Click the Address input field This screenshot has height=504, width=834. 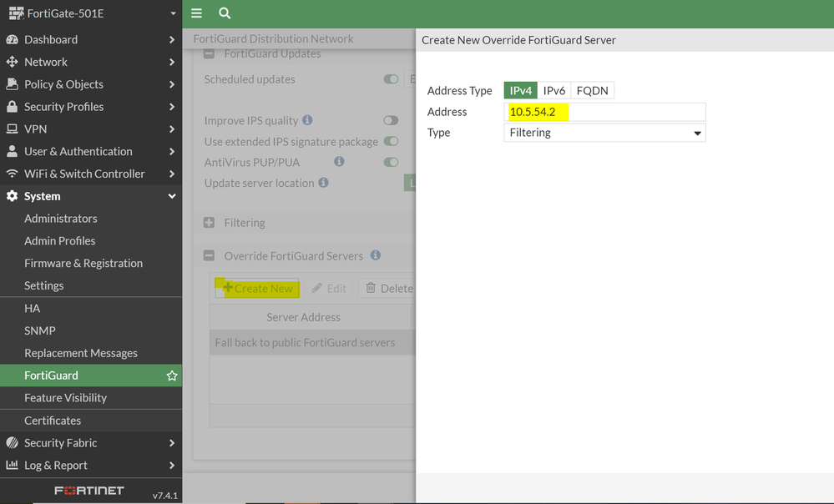604,112
